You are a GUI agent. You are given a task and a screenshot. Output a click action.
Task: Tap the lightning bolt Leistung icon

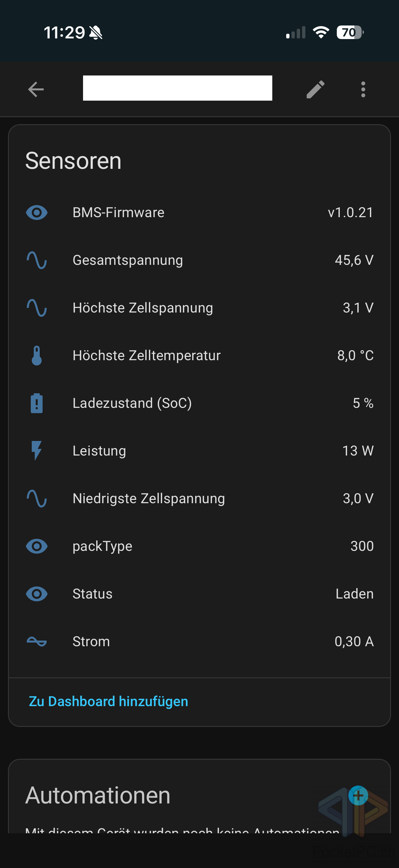(37, 451)
